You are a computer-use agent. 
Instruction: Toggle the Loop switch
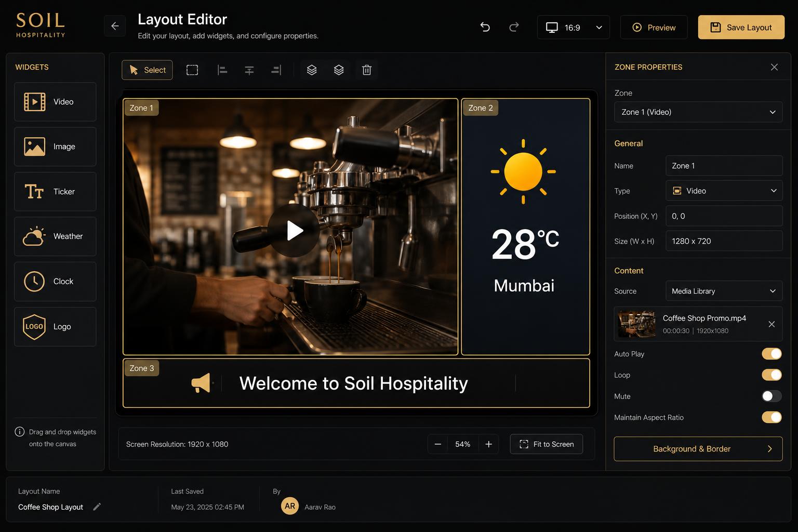point(772,375)
